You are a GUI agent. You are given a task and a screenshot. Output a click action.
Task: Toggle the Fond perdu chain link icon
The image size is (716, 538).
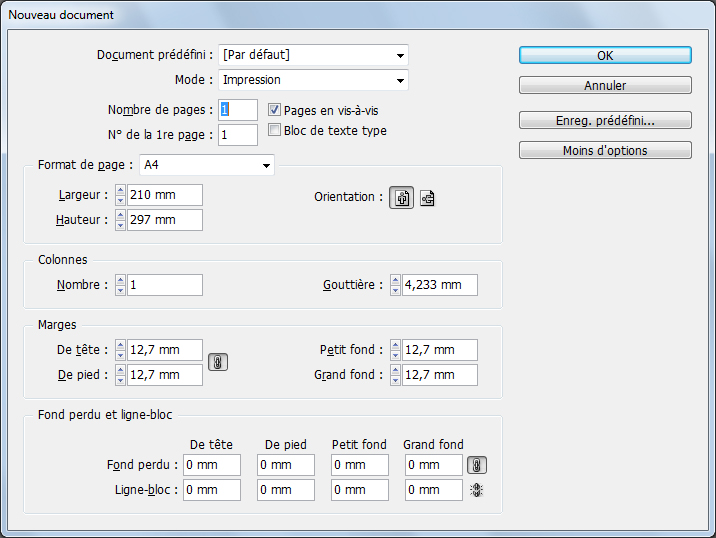pyautogui.click(x=476, y=465)
